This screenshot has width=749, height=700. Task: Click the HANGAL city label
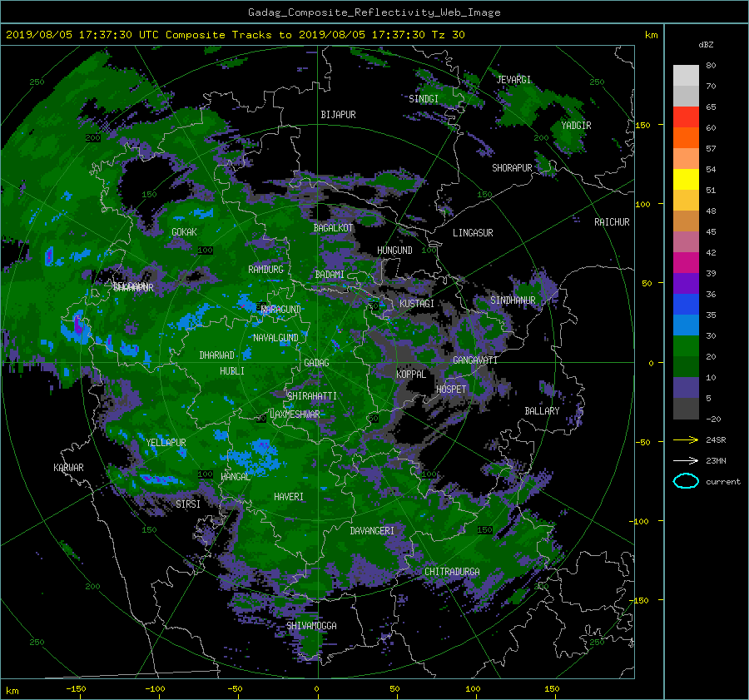coord(236,477)
